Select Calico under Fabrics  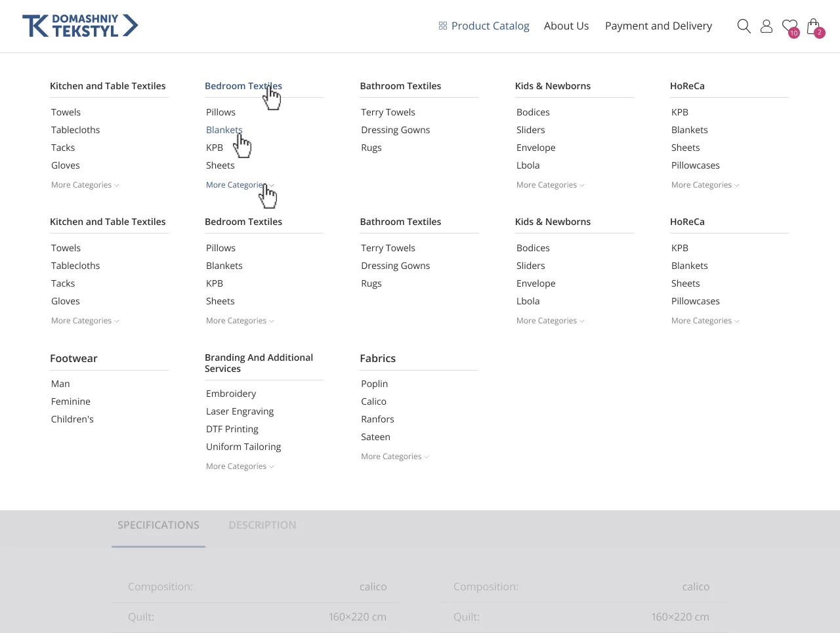point(373,401)
